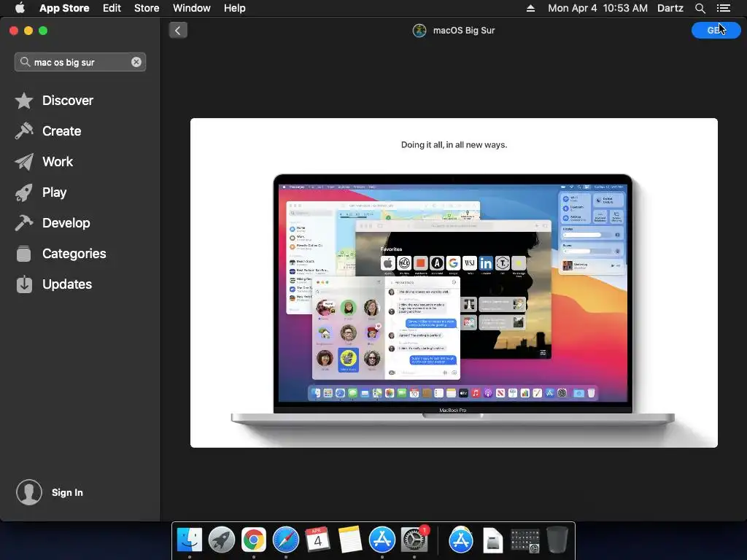Image resolution: width=747 pixels, height=560 pixels.
Task: Open the Applications folder in Dock
Action: click(x=461, y=540)
